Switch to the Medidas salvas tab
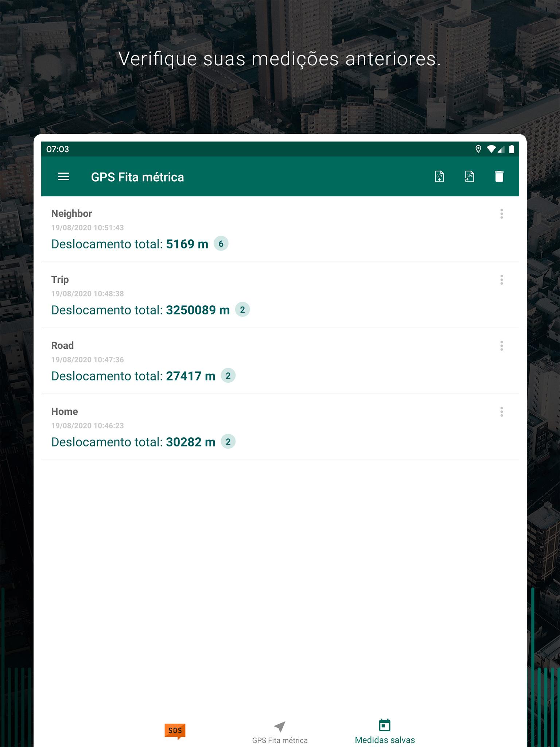 (385, 732)
